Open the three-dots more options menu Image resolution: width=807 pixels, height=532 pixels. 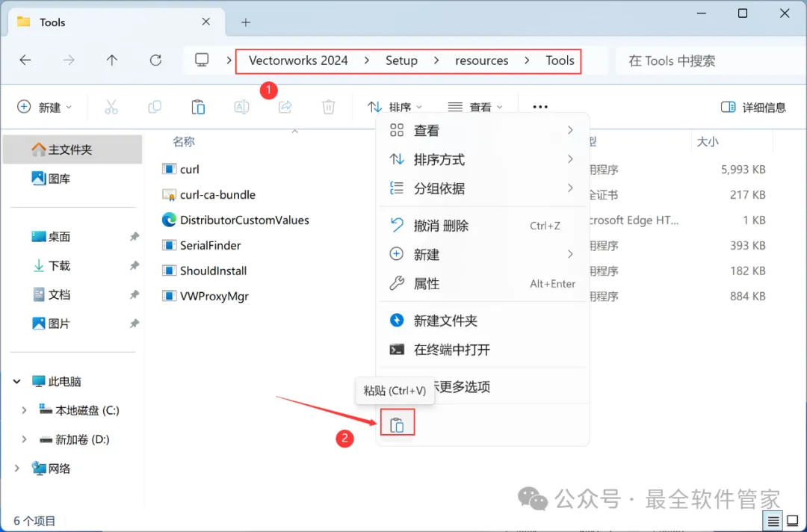(540, 107)
